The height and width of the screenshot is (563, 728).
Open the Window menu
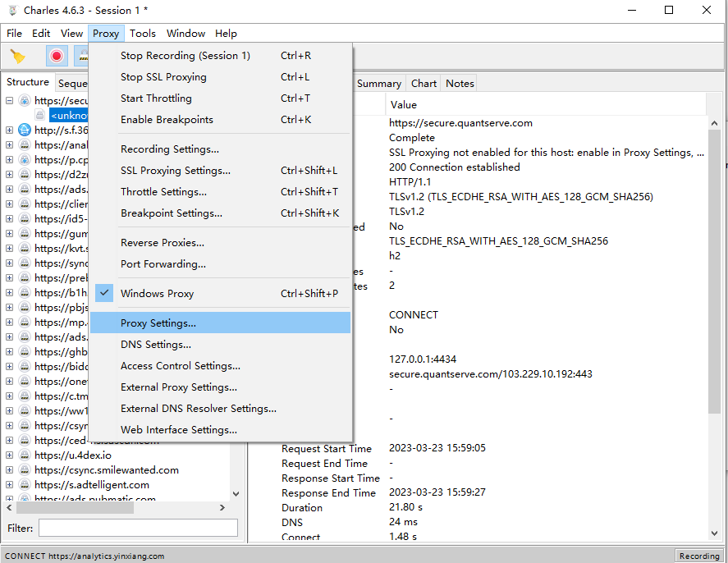(x=185, y=34)
